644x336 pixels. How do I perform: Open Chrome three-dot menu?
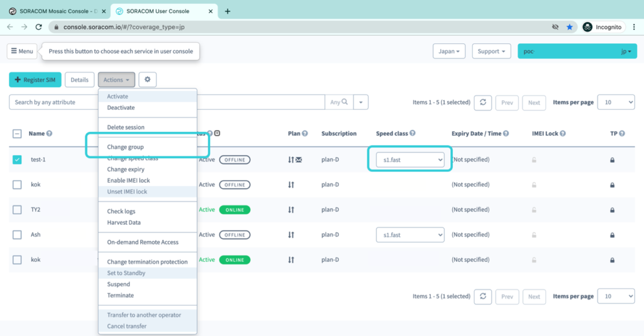[634, 27]
